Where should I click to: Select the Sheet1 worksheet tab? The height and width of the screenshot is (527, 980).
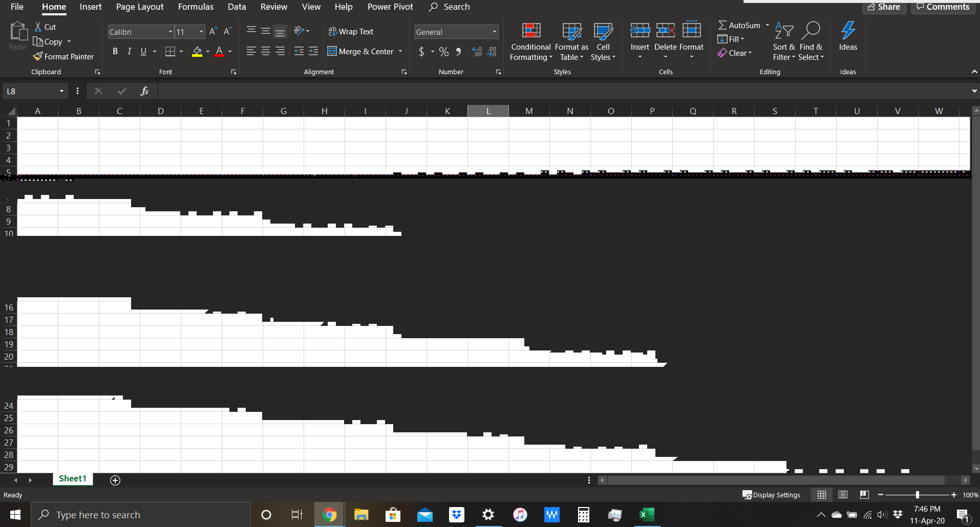73,479
